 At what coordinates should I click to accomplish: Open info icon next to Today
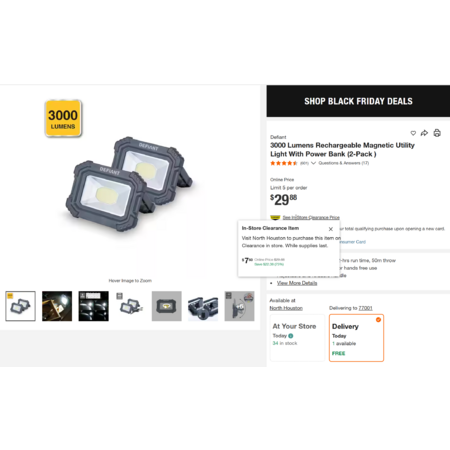(291, 336)
